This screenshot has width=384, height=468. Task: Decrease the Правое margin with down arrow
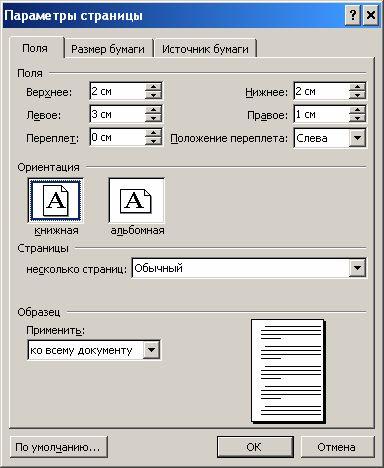point(357,118)
